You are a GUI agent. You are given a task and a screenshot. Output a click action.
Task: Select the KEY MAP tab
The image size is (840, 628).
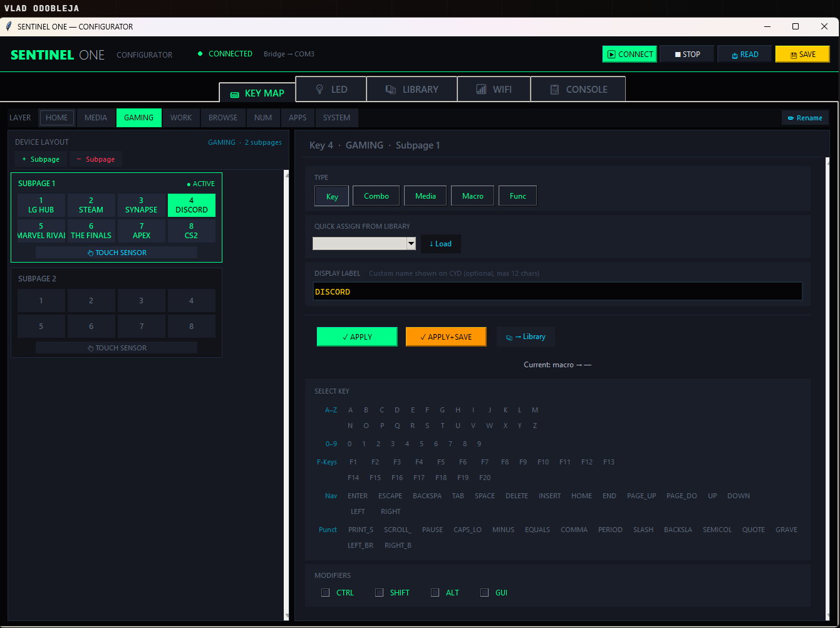(257, 93)
